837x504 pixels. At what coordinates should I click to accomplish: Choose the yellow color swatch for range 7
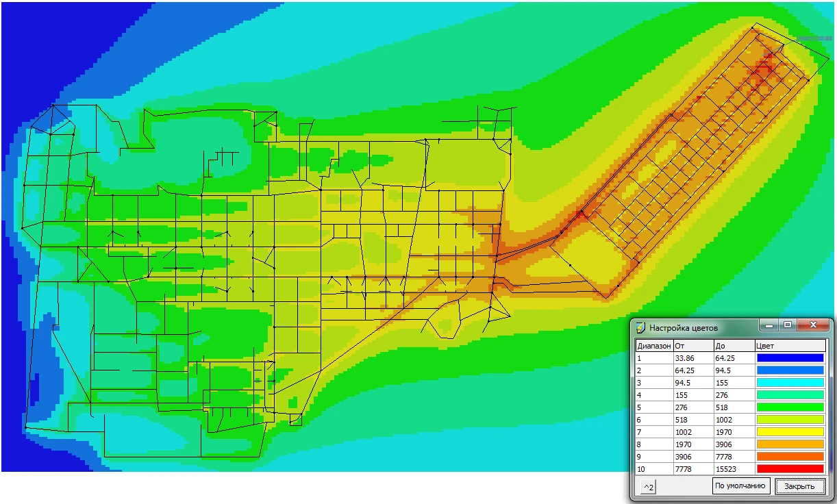click(x=790, y=431)
